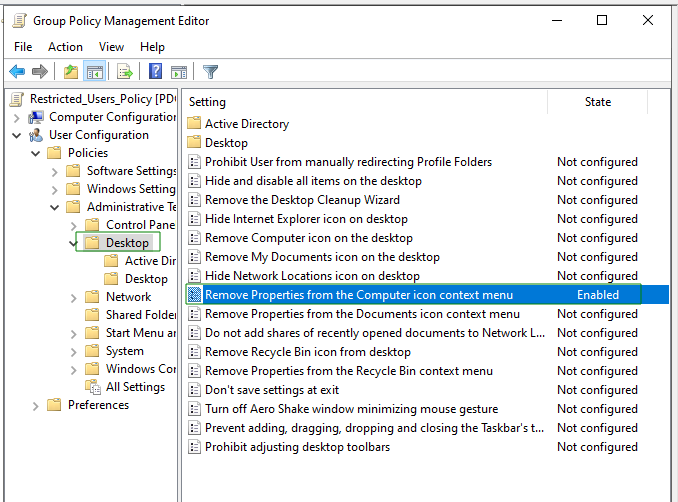Screen dimensions: 678x502
Task: Click the Restricted_Users_Policy scroll icon
Action: (17, 99)
